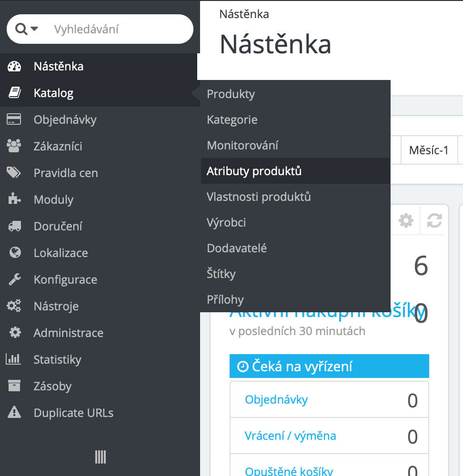Open the Vrácení / výměna link

click(290, 436)
